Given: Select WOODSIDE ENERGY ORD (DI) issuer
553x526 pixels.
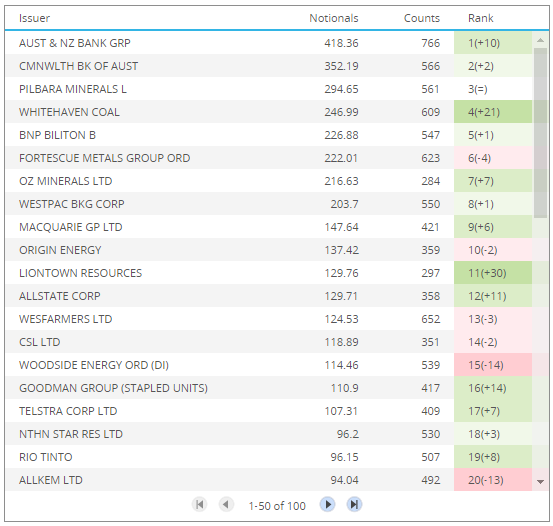Looking at the screenshot, I should [x=94, y=365].
